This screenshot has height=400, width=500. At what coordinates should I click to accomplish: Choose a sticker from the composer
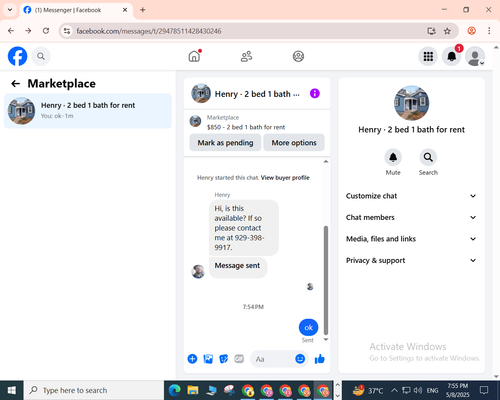click(x=224, y=359)
